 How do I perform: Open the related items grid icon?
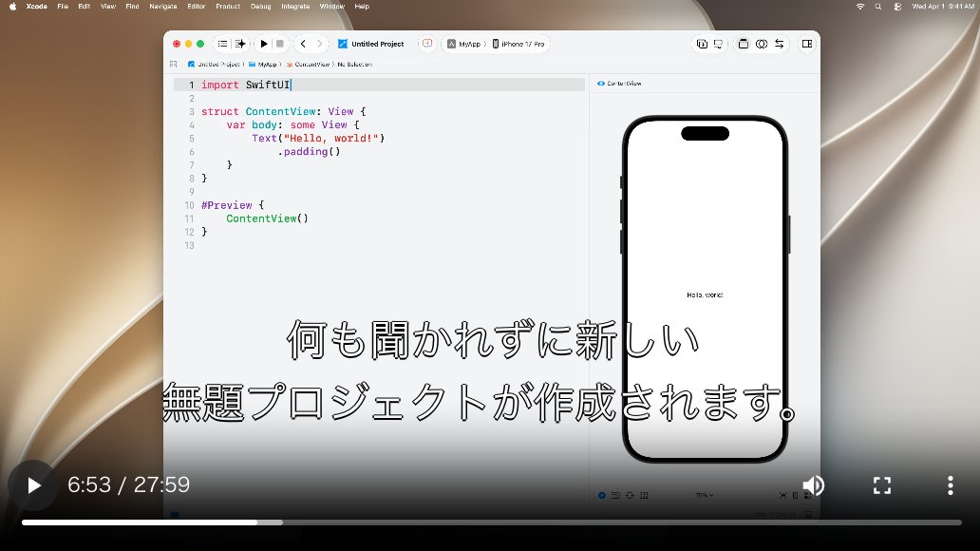coord(173,65)
